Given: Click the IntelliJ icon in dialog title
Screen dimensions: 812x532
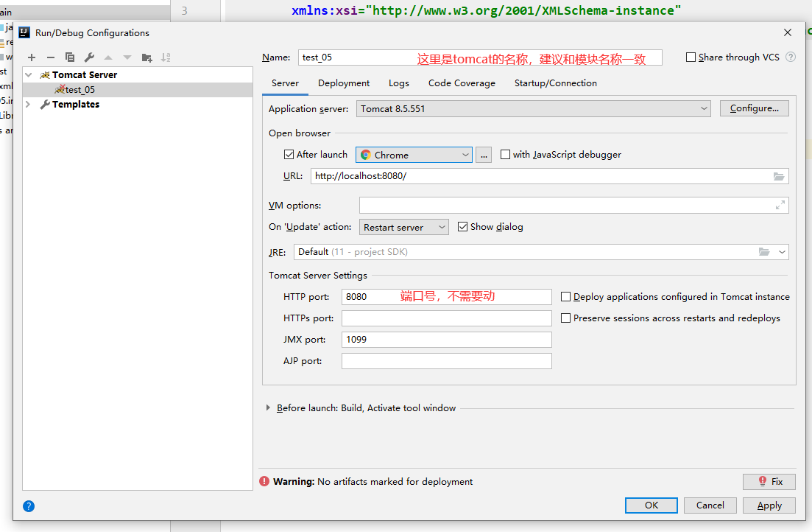Looking at the screenshot, I should [24, 32].
